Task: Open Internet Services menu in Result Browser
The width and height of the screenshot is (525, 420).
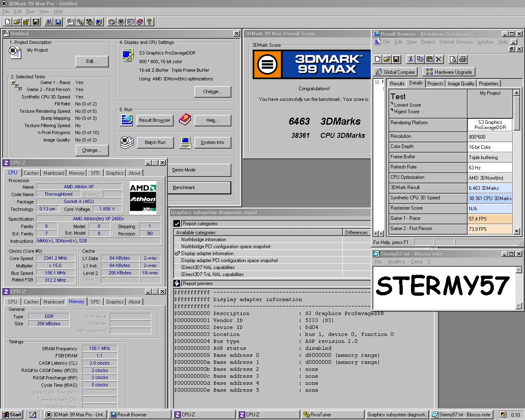Action: coord(456,42)
